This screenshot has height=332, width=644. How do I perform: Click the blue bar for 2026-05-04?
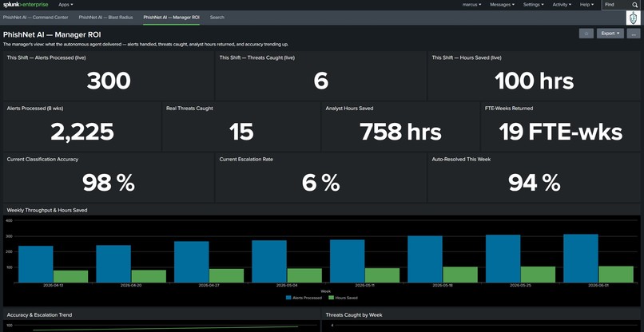[269, 262]
